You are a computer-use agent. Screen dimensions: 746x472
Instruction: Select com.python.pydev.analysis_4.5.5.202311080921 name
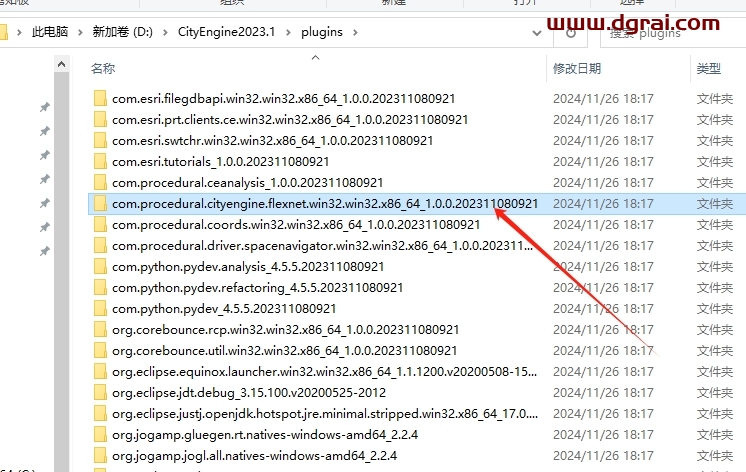click(x=248, y=266)
